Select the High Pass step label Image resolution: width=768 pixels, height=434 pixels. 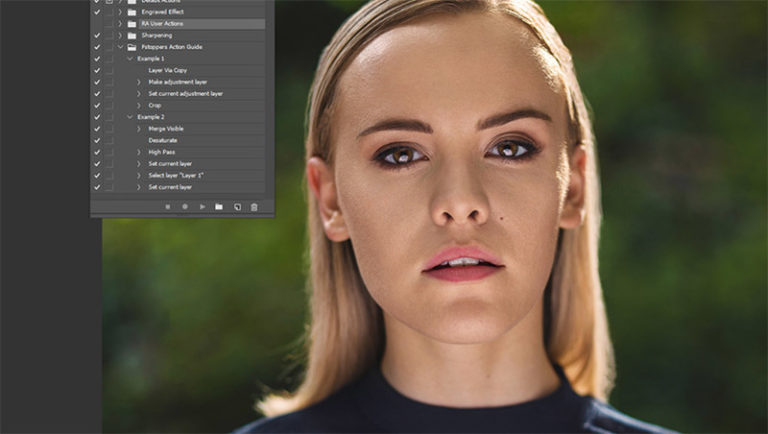162,152
